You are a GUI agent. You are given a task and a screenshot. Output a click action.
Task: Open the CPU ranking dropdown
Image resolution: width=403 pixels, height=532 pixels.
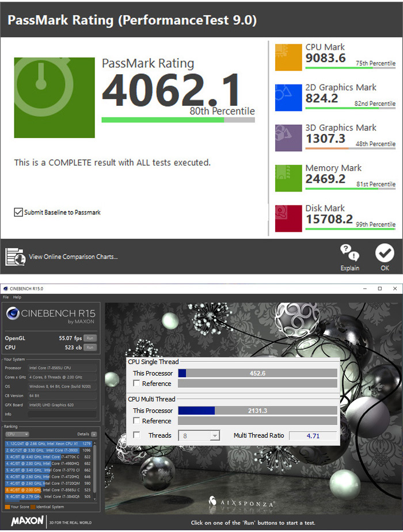click(x=17, y=434)
